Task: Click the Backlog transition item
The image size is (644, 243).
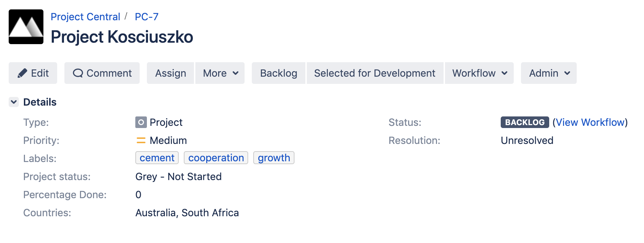Action: (x=278, y=73)
